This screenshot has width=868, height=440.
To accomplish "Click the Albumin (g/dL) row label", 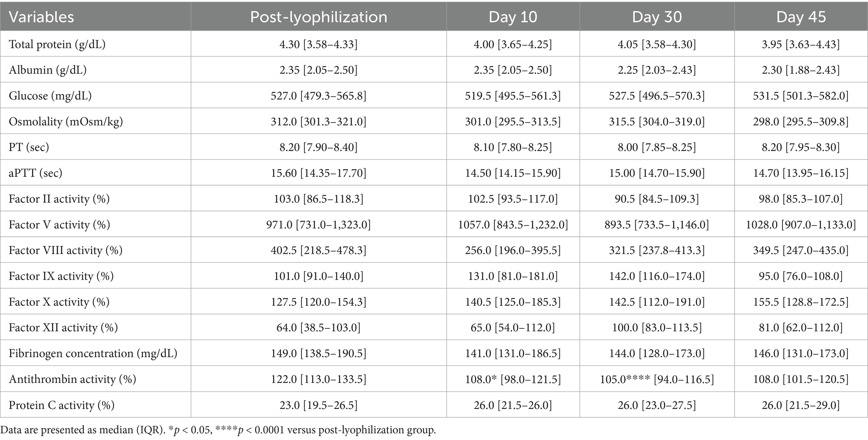I will point(47,70).
